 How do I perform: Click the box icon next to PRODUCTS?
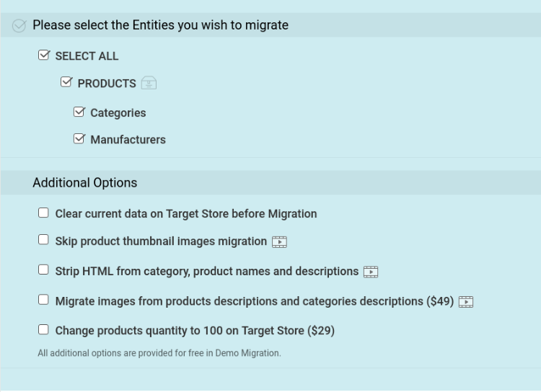click(x=149, y=83)
